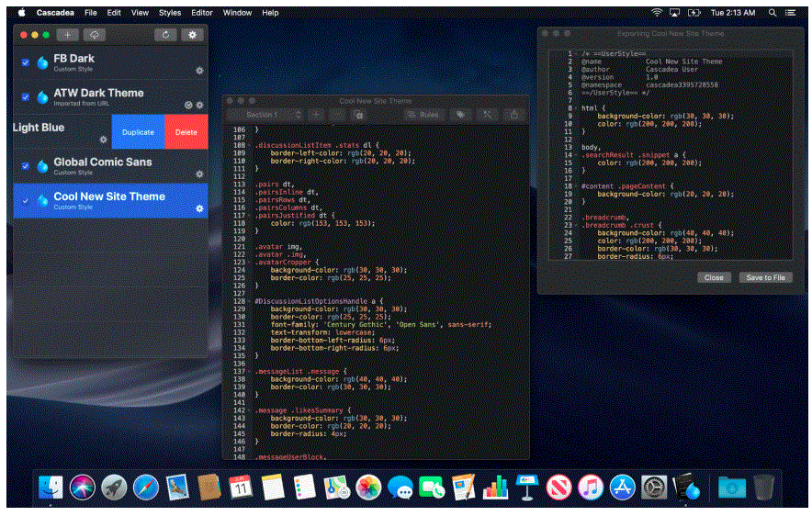Click the share export icon in editor toolbar
Image resolution: width=812 pixels, height=516 pixels.
point(514,115)
